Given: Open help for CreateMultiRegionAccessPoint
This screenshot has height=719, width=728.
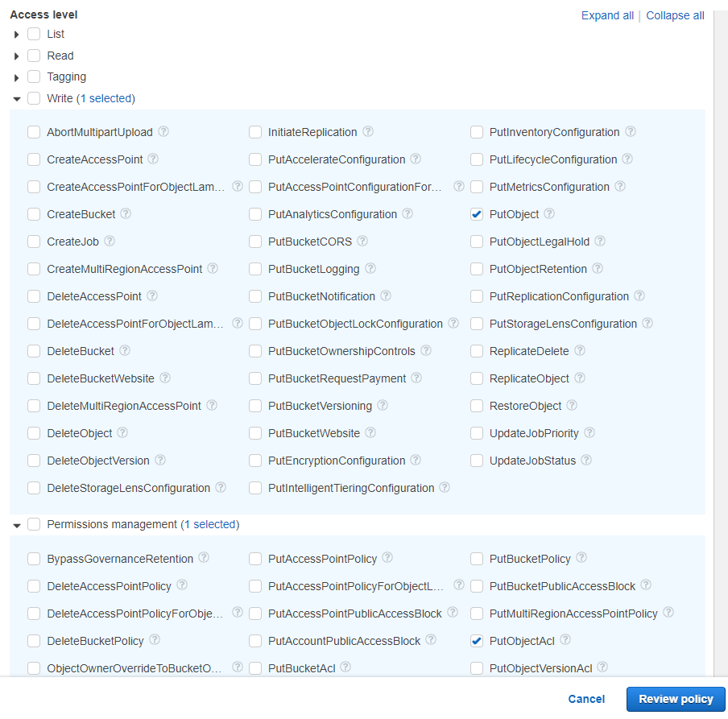Looking at the screenshot, I should (x=213, y=269).
